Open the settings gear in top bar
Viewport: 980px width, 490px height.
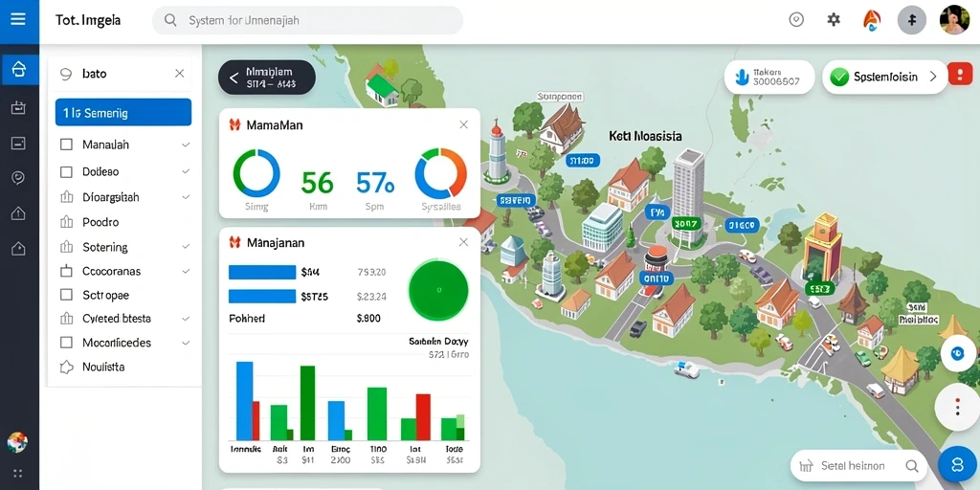pos(834,20)
